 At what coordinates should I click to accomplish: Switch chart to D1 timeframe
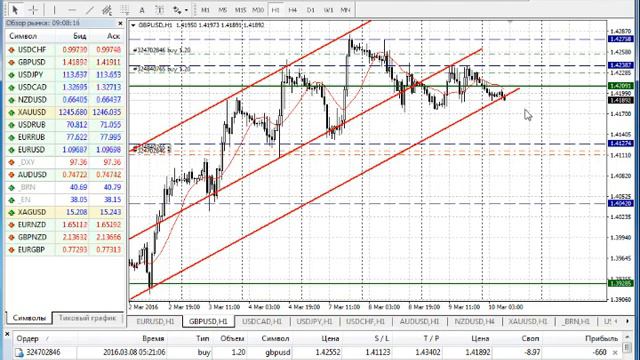pyautogui.click(x=311, y=9)
